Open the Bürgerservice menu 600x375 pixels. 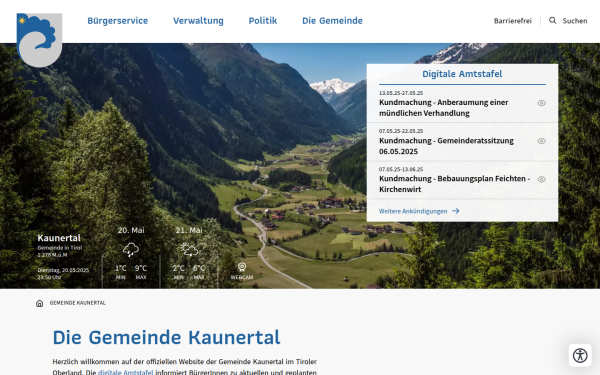(x=117, y=21)
